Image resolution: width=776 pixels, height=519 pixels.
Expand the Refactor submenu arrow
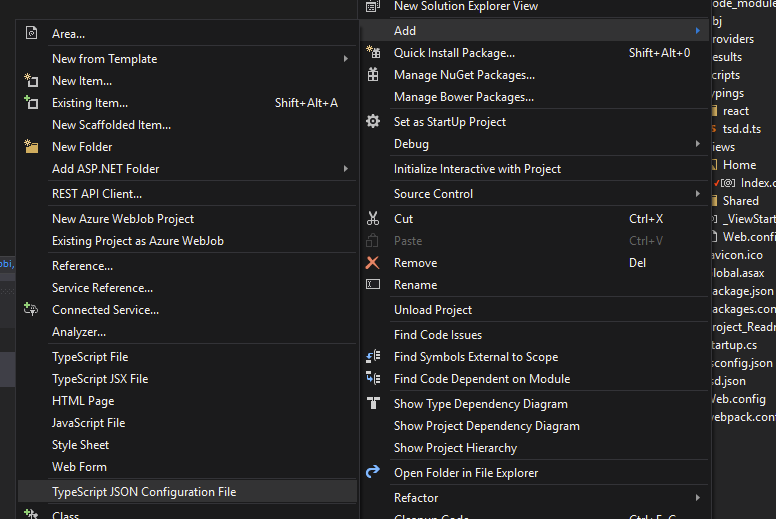[698, 497]
